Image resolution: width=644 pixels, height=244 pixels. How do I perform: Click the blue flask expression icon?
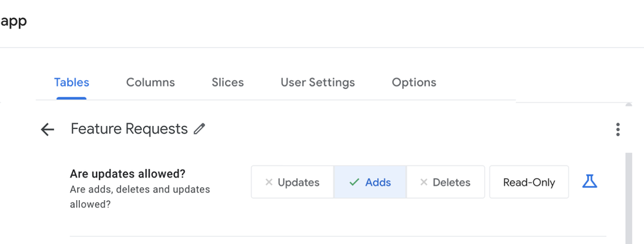pyautogui.click(x=589, y=181)
